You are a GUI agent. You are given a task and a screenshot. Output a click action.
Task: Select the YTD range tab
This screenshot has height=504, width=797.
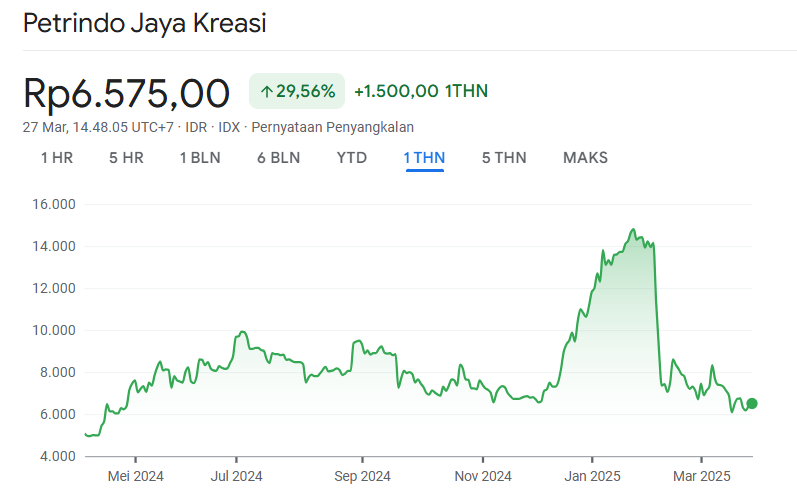(352, 158)
